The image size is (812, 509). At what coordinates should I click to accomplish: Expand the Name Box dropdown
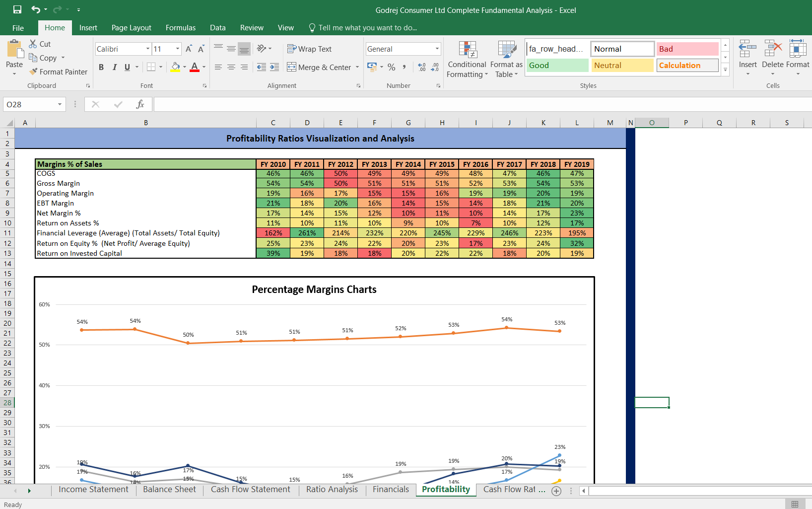point(60,104)
